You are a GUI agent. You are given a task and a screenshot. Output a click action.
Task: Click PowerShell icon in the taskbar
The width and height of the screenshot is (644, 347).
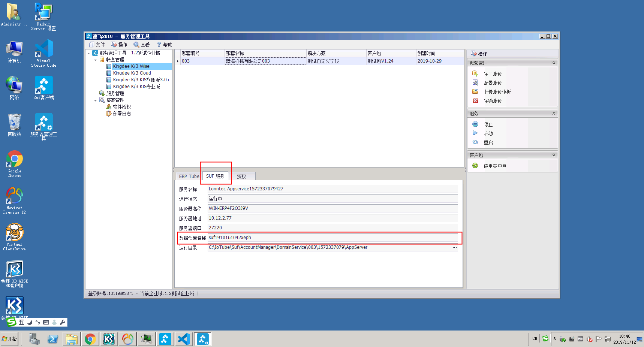[52, 339]
